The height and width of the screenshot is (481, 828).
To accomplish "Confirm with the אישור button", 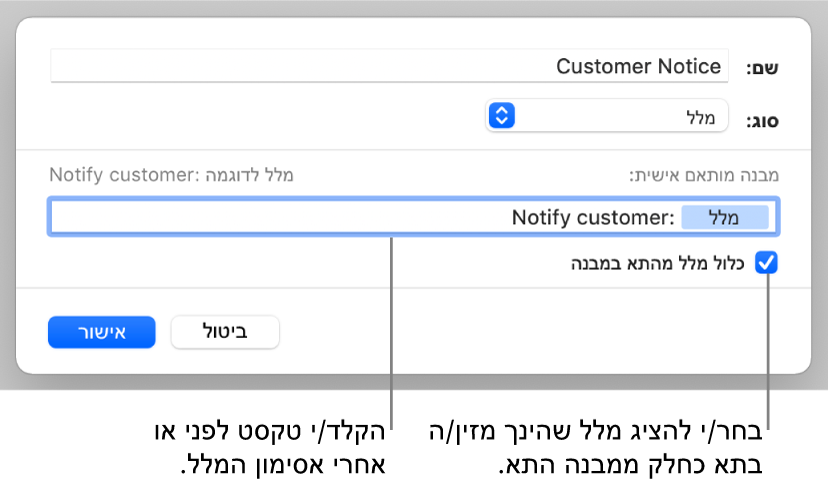I will click(101, 333).
